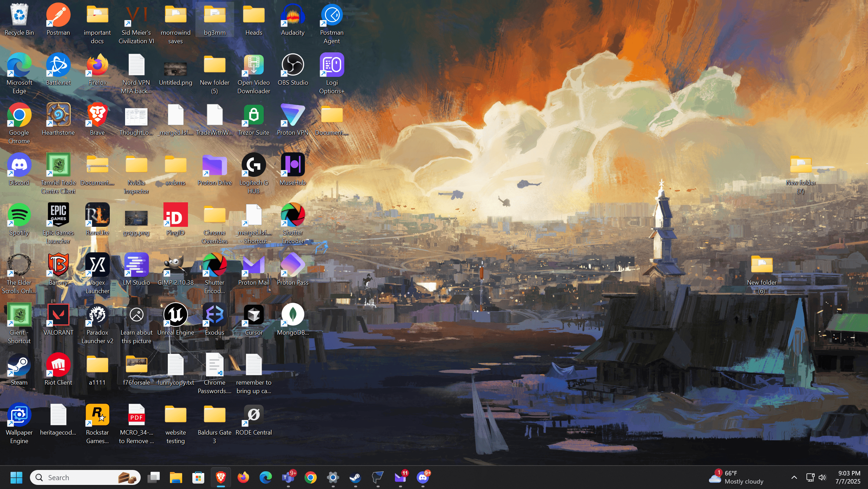The image size is (868, 489).
Task: Click the Rockstar Games Launcher icon
Action: tap(97, 424)
